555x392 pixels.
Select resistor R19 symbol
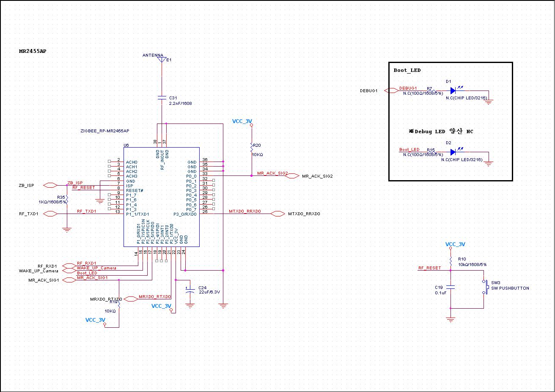point(119,305)
